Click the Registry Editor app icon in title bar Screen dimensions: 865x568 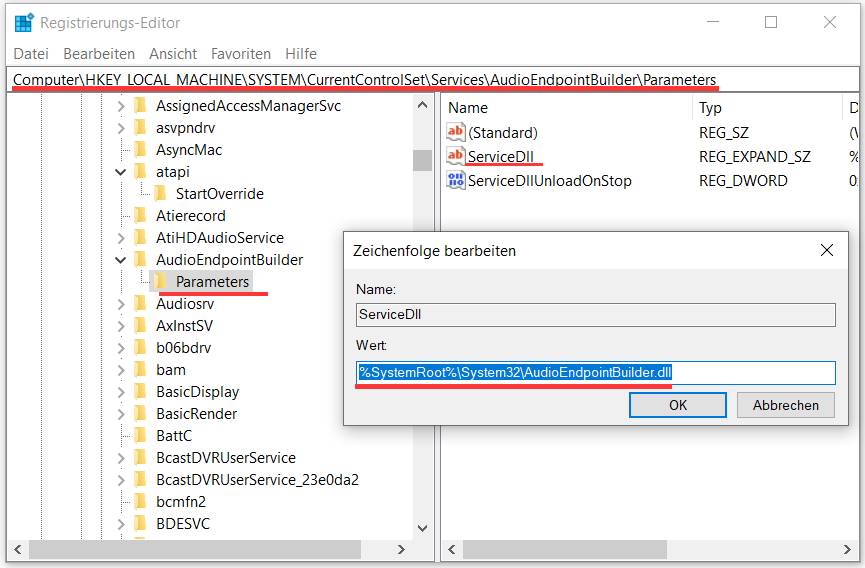point(24,22)
